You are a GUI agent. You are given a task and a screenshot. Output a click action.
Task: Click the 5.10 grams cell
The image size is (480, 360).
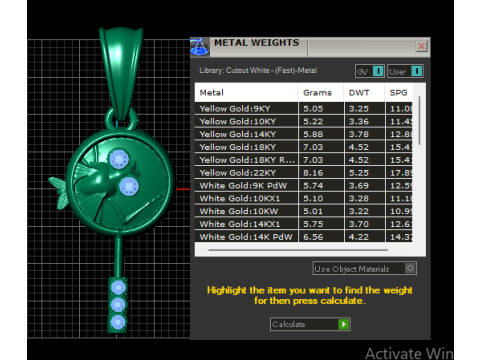pyautogui.click(x=321, y=198)
